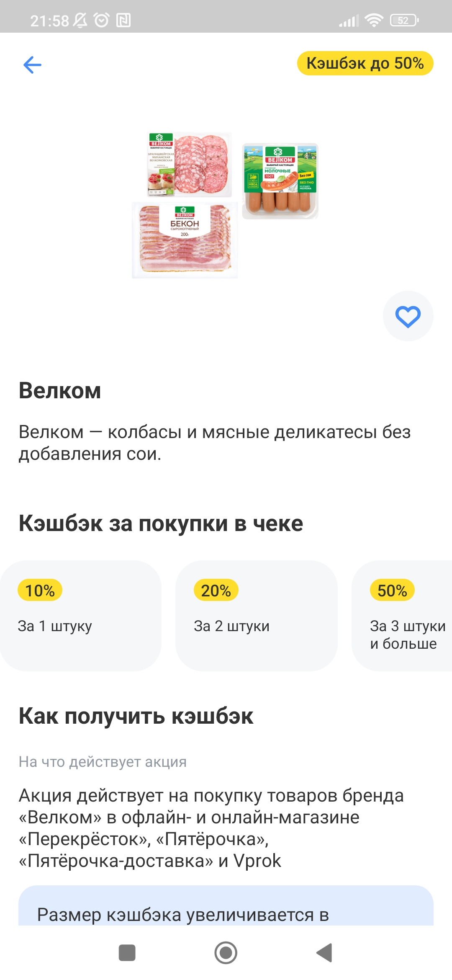Tap the Как получить кэшбэк heading
This screenshot has width=452, height=980.
tap(136, 716)
